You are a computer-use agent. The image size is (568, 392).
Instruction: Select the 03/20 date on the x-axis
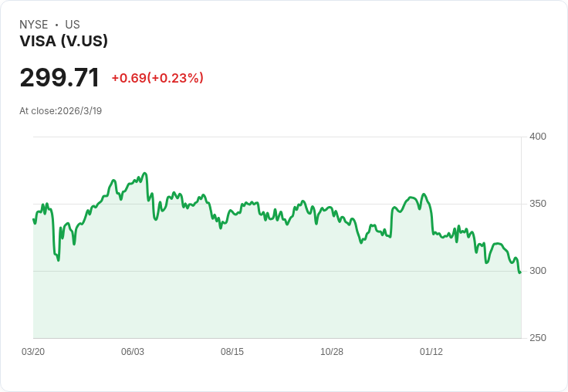(33, 352)
